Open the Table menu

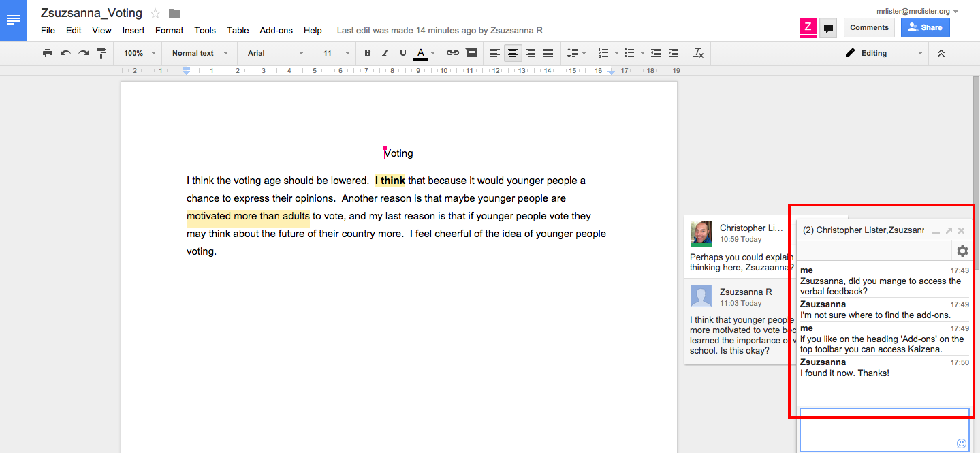point(238,30)
